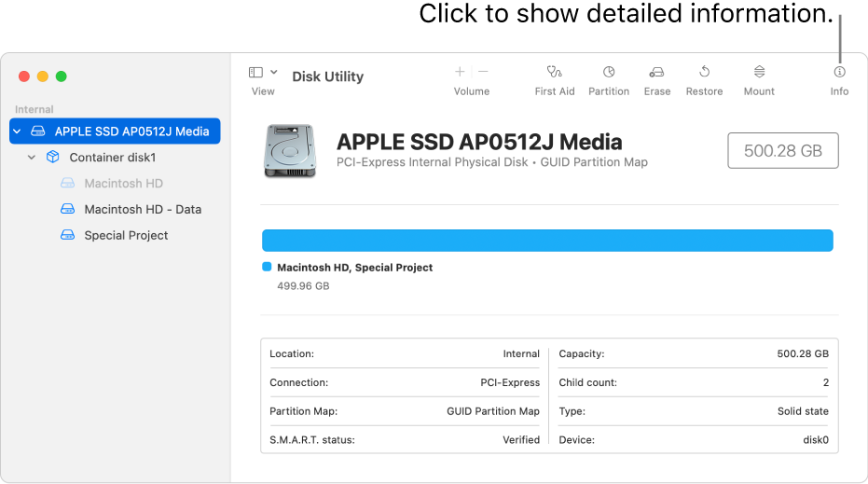Click the APPLE SSD AP0512J Media heading
Image resolution: width=868 pixels, height=484 pixels.
(479, 142)
